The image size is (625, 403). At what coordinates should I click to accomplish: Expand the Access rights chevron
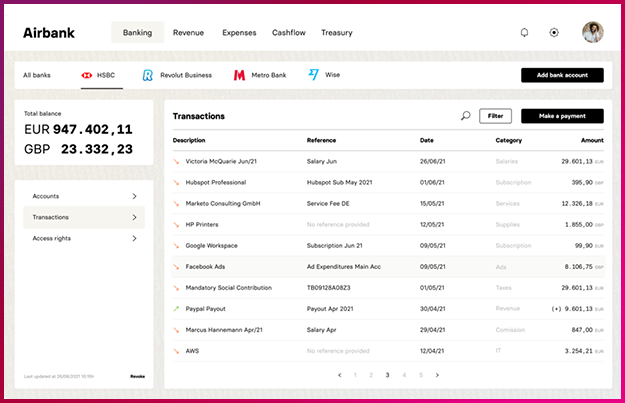click(134, 238)
